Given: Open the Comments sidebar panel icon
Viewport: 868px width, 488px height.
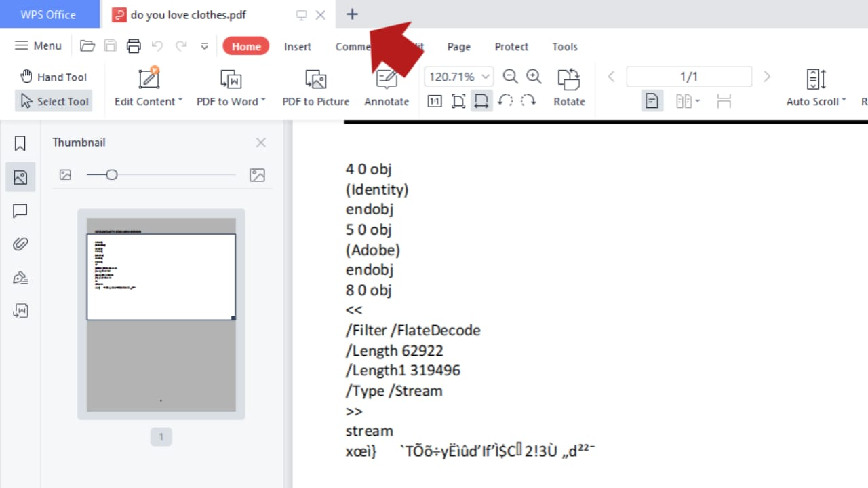Looking at the screenshot, I should point(20,210).
